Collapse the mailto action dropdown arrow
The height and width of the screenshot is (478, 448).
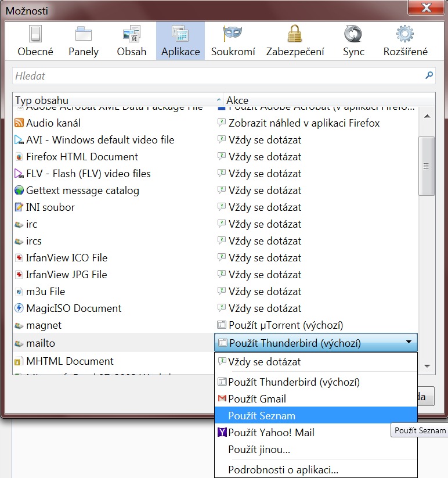(409, 342)
